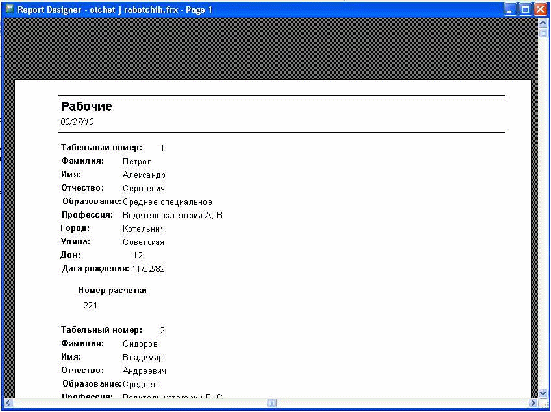Click the education value Среднее специальное

pyautogui.click(x=167, y=202)
